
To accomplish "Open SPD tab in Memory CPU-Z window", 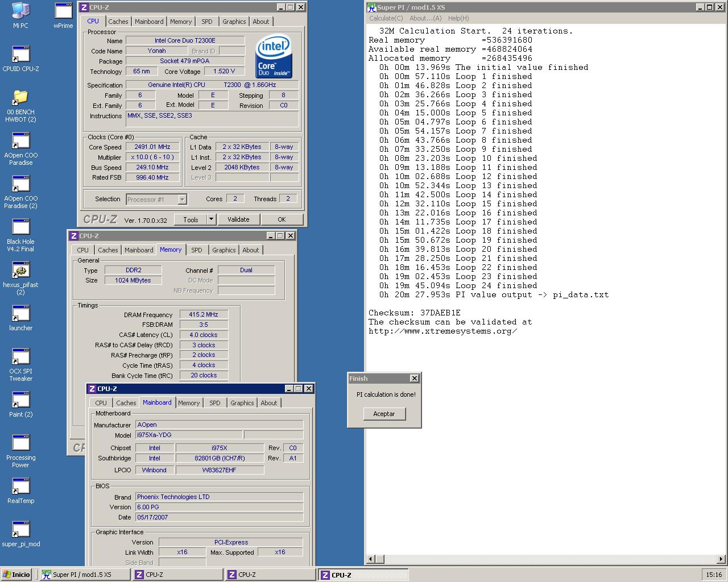I will (x=197, y=250).
